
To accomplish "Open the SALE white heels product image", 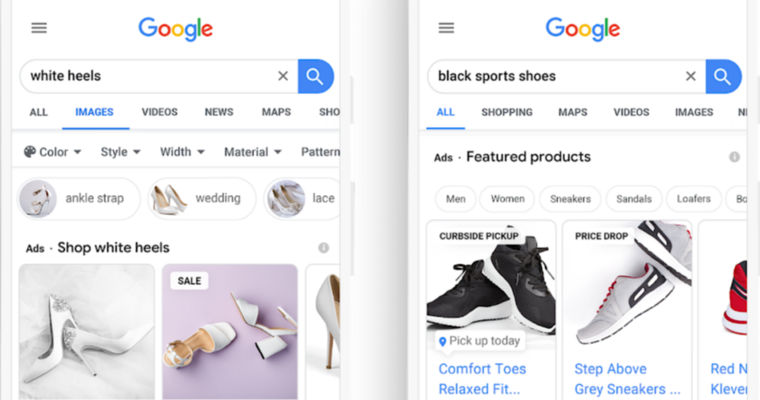I will tap(230, 332).
